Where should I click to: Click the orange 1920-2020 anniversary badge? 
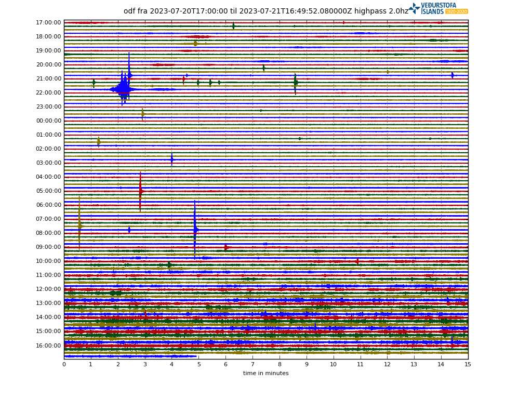[x=457, y=11]
